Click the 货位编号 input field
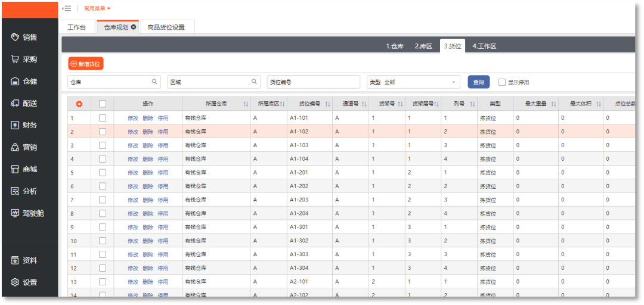The height and width of the screenshot is (305, 644). pyautogui.click(x=313, y=82)
